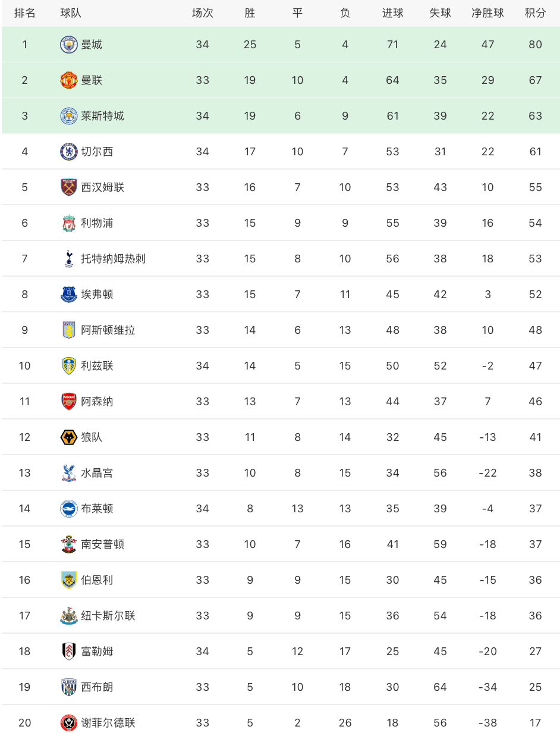The image size is (560, 739).
Task: Click the 排名 rank column header
Action: click(24, 13)
